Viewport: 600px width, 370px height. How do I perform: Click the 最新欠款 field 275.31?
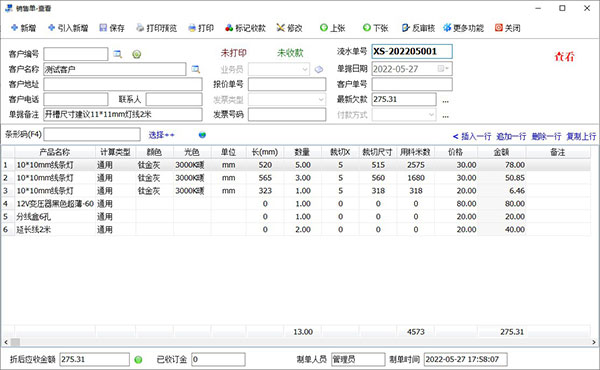click(404, 99)
